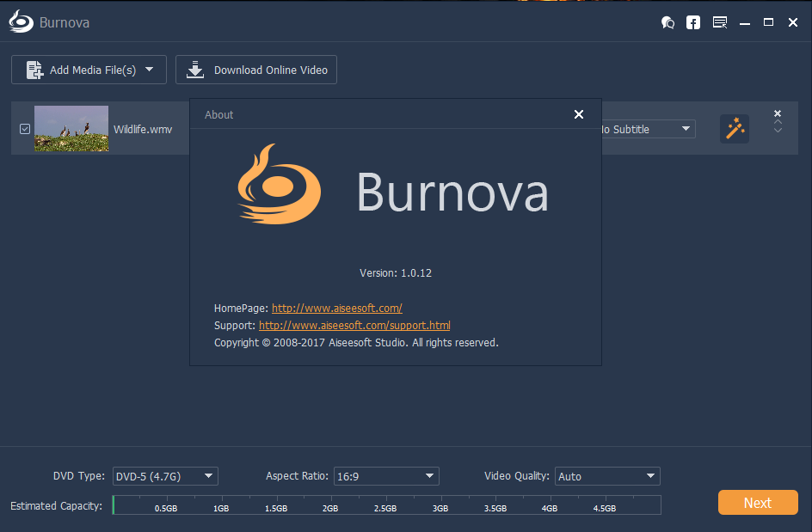Uncheck the Wildlife.wmv checkbox
Image resolution: width=812 pixels, height=532 pixels.
pyautogui.click(x=25, y=129)
